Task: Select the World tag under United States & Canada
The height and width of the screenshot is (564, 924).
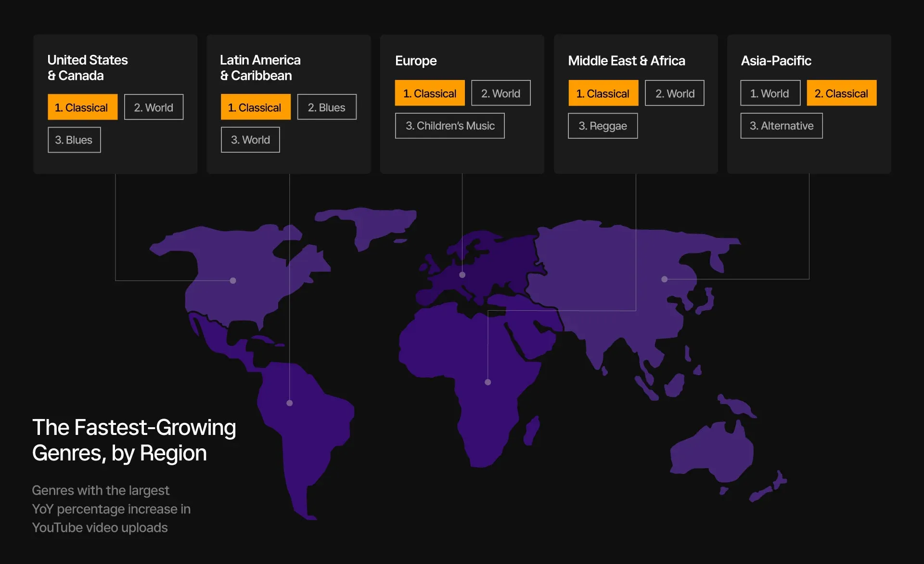Action: click(x=154, y=107)
